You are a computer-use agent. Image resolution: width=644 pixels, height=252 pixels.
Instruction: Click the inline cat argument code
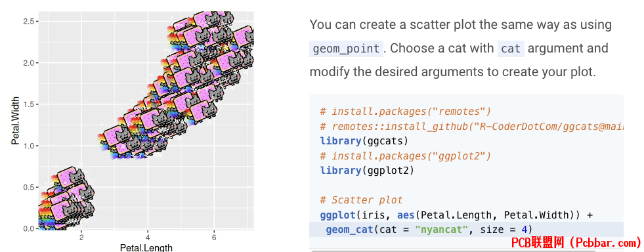[511, 49]
